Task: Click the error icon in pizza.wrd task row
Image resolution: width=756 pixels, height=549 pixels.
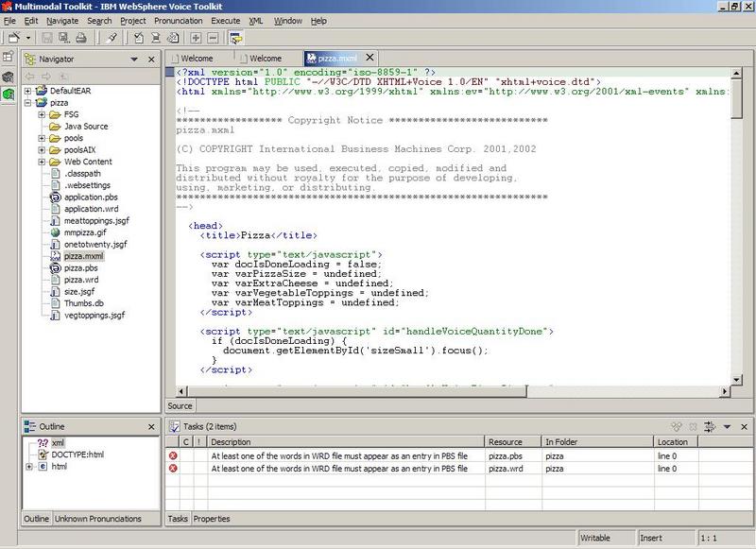Action: (x=173, y=468)
